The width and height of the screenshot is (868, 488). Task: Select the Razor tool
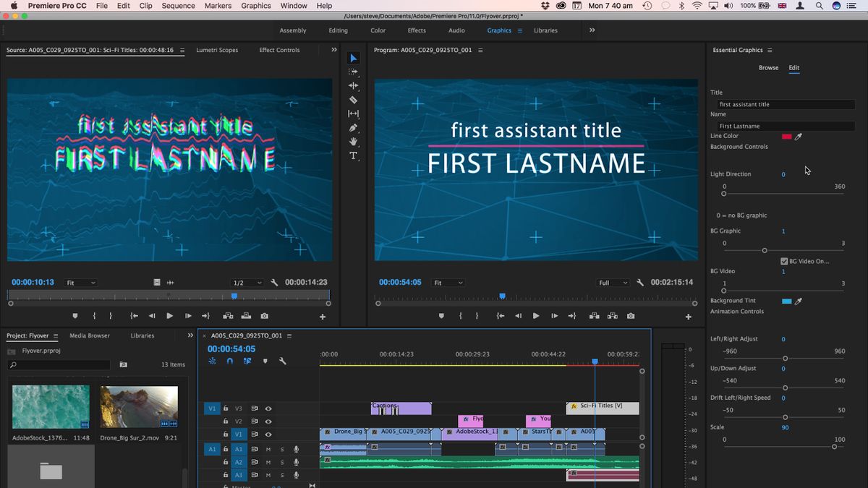(353, 100)
